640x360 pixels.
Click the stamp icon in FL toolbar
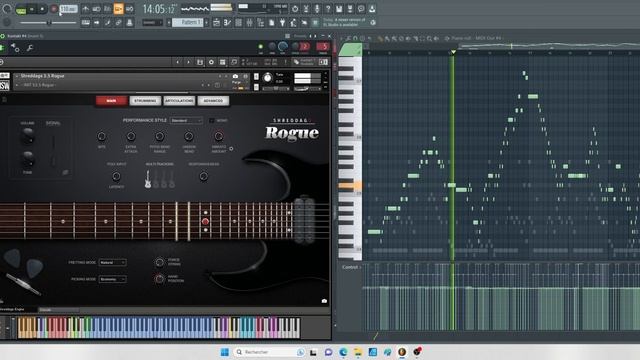click(x=129, y=22)
